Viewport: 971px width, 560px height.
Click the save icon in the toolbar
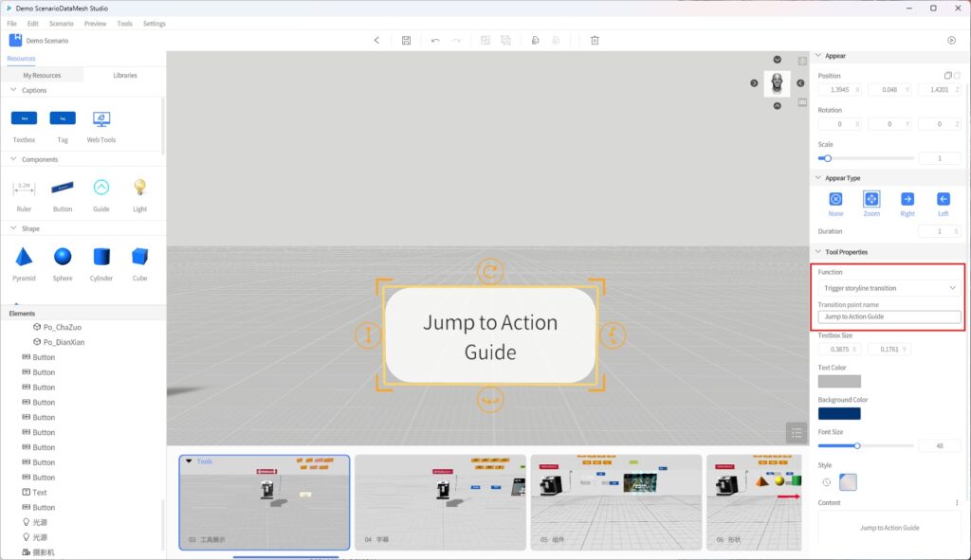tap(406, 41)
